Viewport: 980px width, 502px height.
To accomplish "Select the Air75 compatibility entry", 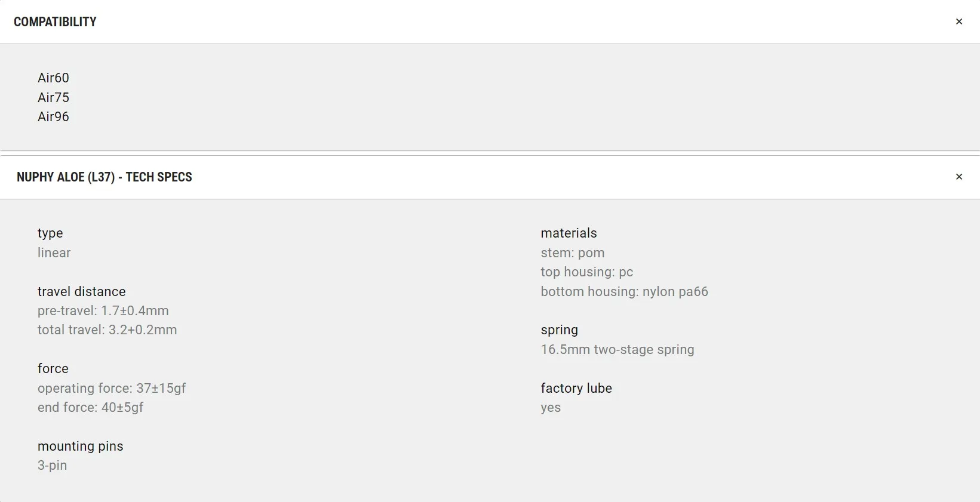I will click(x=53, y=97).
